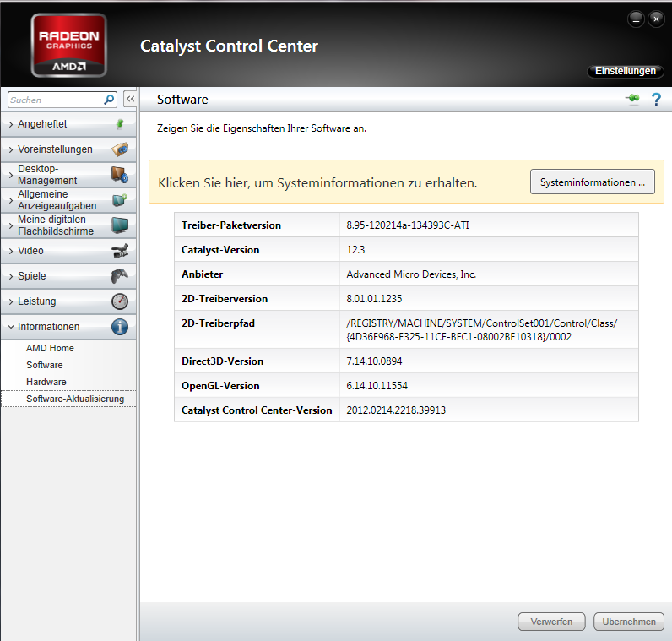Click the Anbieter value Advanced Micro Devices, Inc.
Viewport: 672px width, 641px height.
(411, 274)
